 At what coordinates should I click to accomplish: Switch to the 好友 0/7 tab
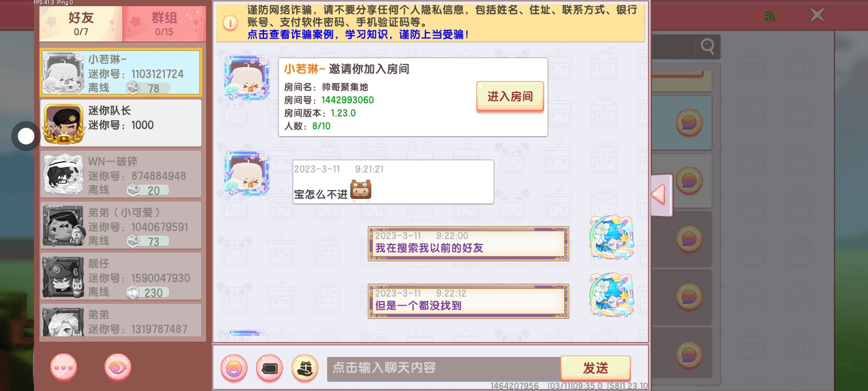click(x=81, y=24)
